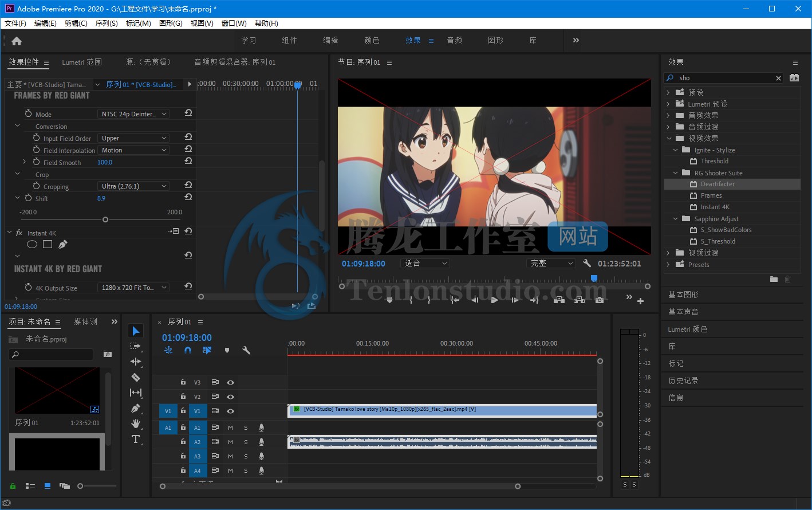Screen dimensions: 812x510
Task: Solo audio track A2
Action: 246,442
